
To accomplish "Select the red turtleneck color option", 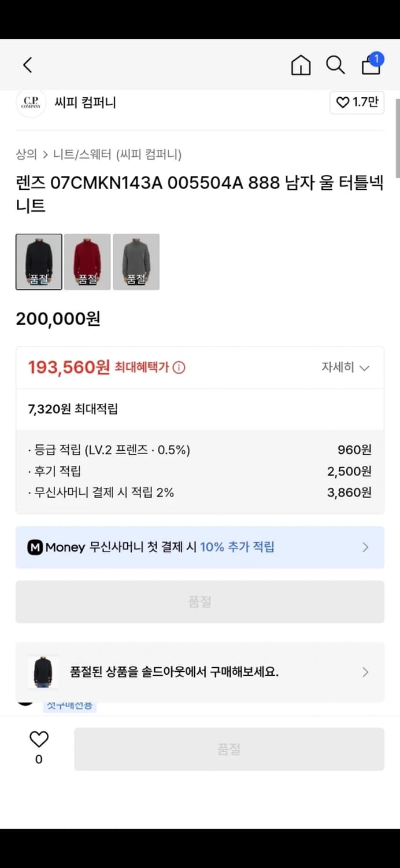I will (x=87, y=261).
